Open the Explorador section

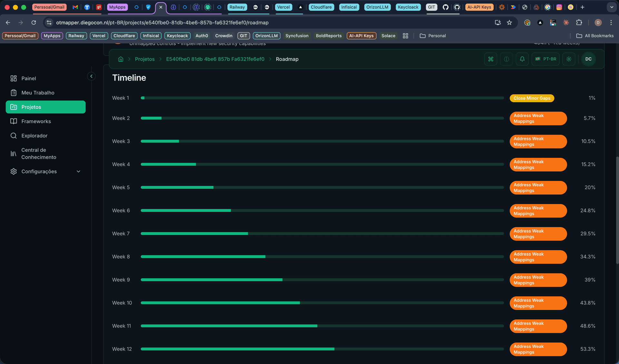click(x=34, y=136)
